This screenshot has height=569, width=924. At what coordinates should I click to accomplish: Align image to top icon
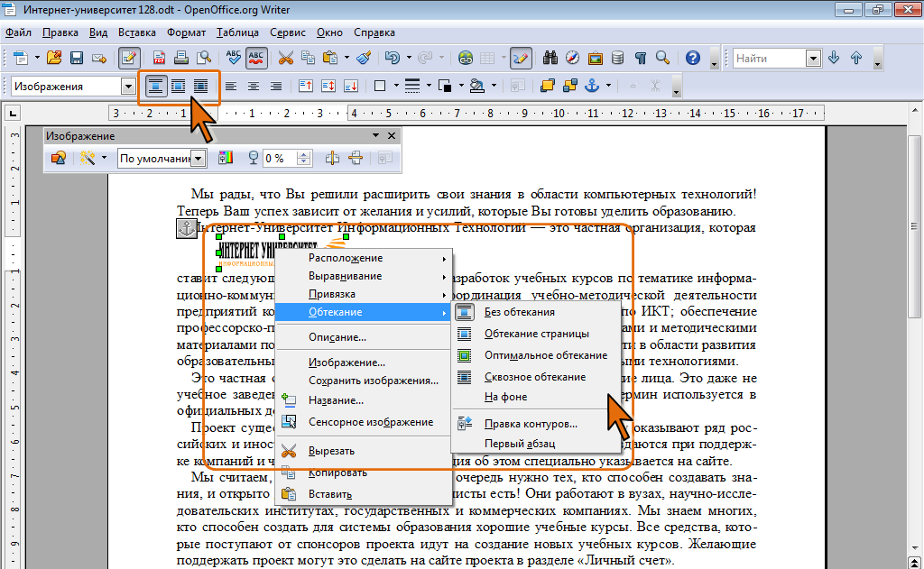point(305,87)
